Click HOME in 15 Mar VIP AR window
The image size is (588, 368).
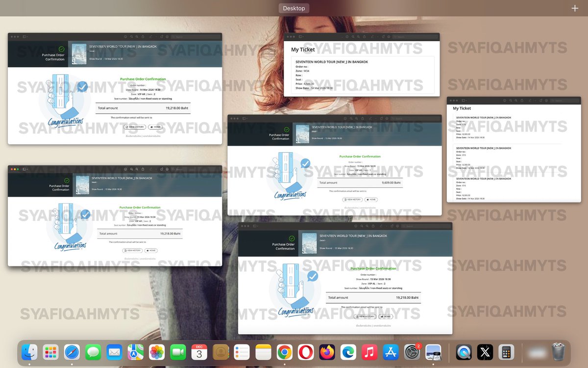(x=151, y=250)
